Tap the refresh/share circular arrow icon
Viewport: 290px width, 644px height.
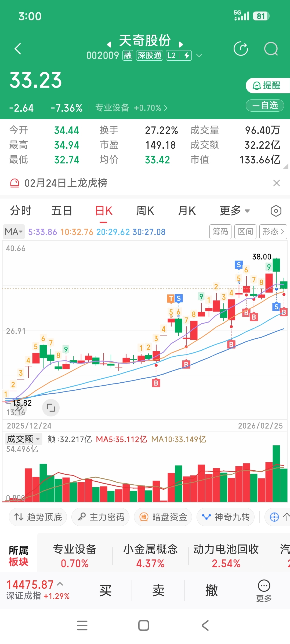point(241,49)
